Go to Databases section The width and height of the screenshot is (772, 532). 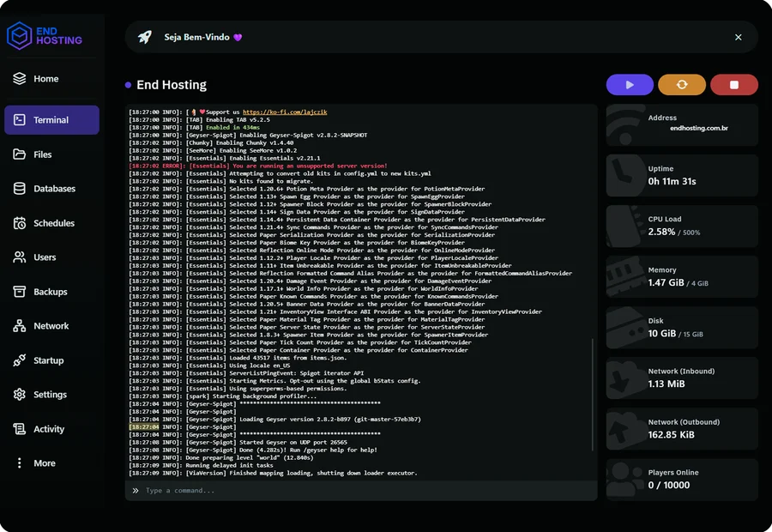click(x=54, y=189)
